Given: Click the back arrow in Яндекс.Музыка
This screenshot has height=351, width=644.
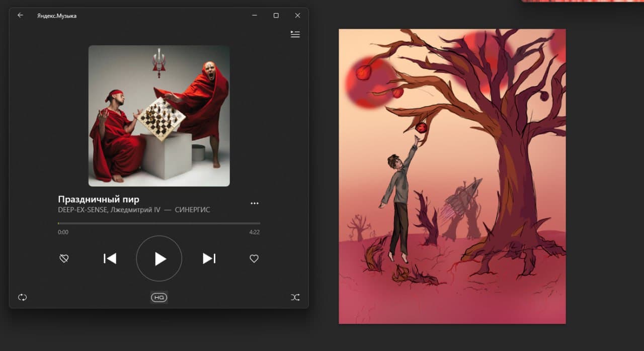Looking at the screenshot, I should pyautogui.click(x=20, y=15).
